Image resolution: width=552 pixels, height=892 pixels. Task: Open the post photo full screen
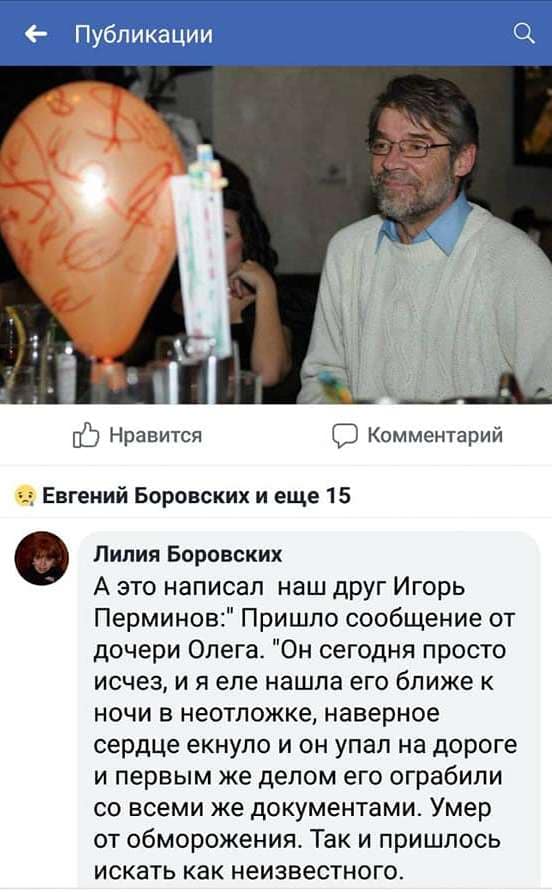pyautogui.click(x=276, y=235)
